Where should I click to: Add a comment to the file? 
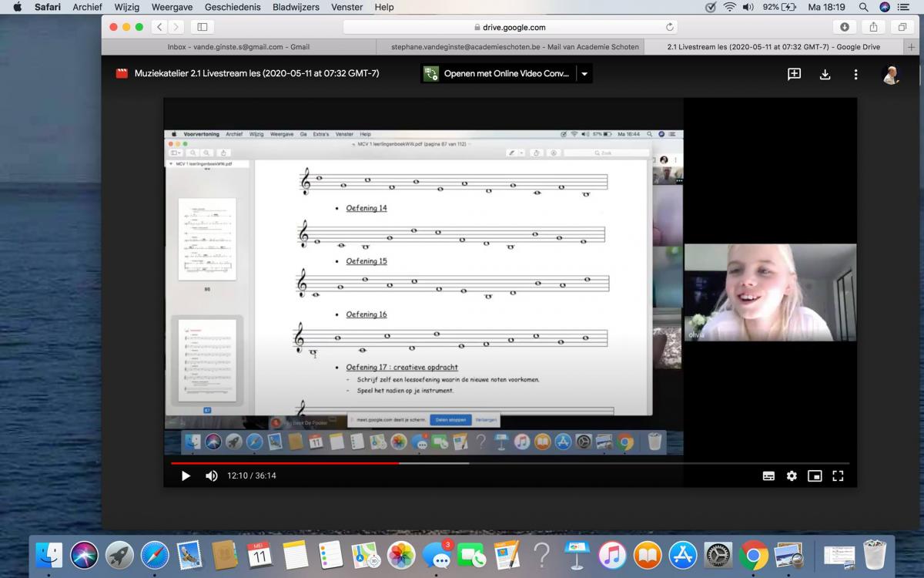(794, 74)
